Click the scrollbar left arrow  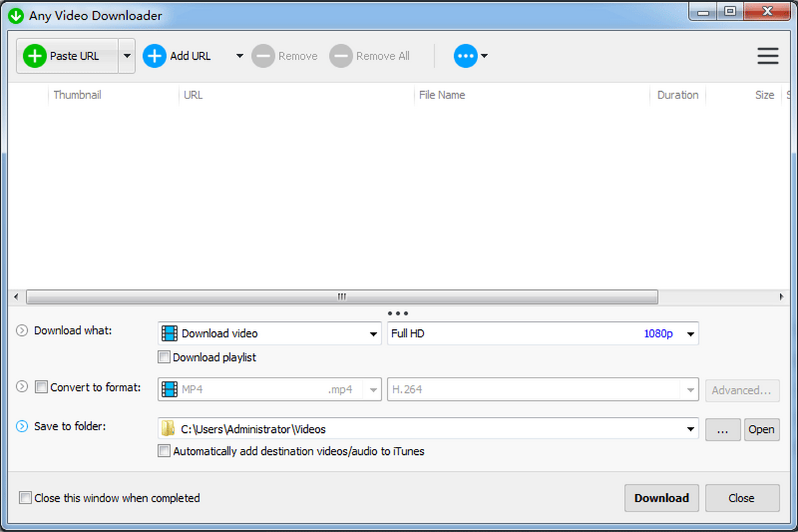[x=15, y=297]
